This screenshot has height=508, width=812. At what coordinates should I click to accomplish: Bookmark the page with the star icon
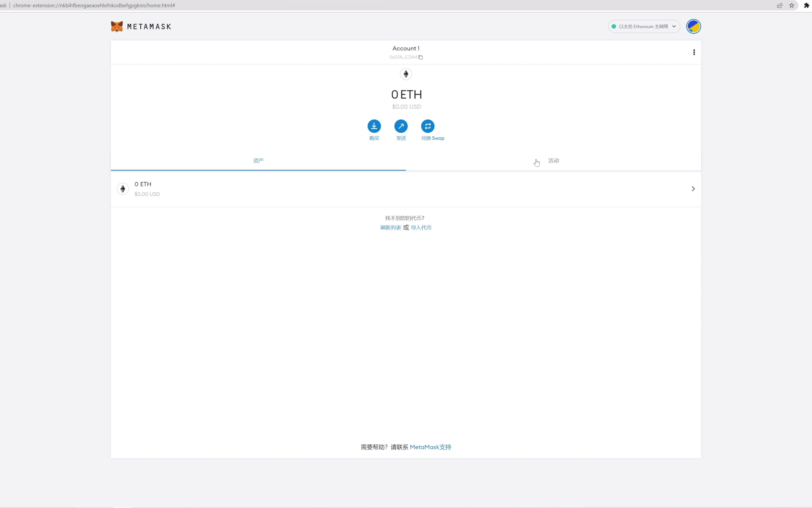(792, 5)
